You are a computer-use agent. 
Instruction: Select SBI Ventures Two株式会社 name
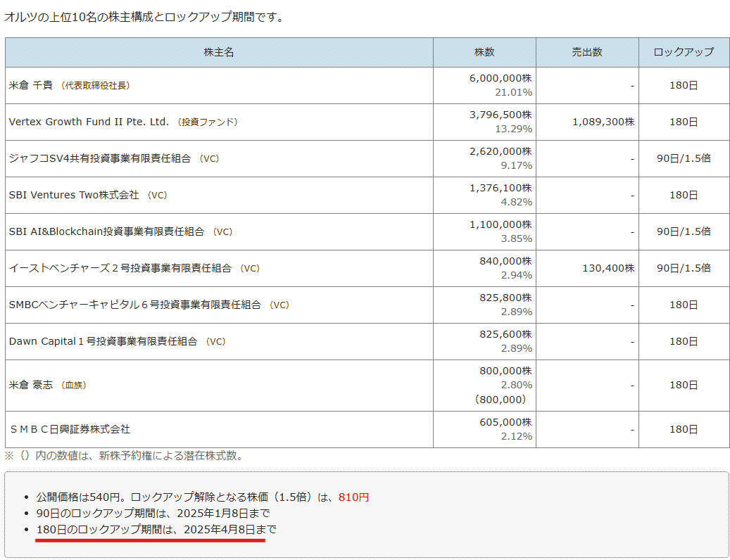click(73, 196)
